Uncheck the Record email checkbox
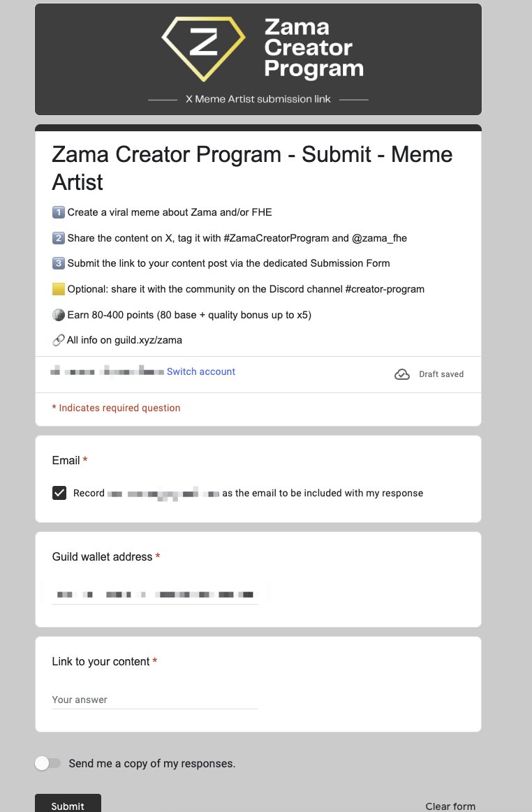The width and height of the screenshot is (532, 812). coord(59,493)
